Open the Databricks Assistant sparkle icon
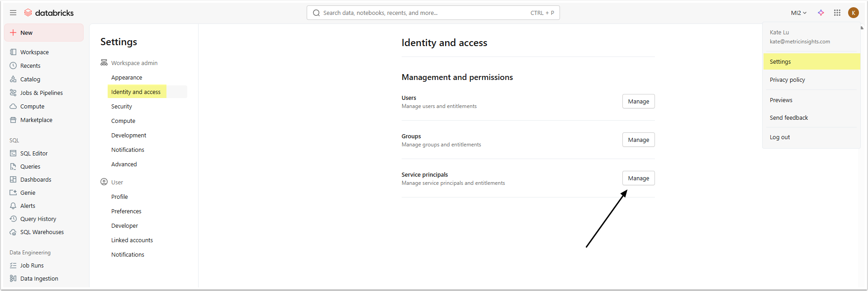 click(821, 13)
